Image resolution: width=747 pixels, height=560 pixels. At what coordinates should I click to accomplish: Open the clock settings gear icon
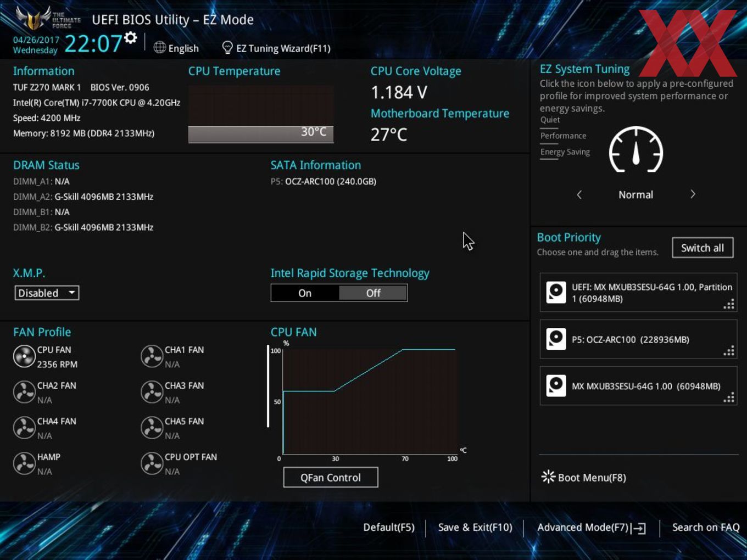pos(130,37)
